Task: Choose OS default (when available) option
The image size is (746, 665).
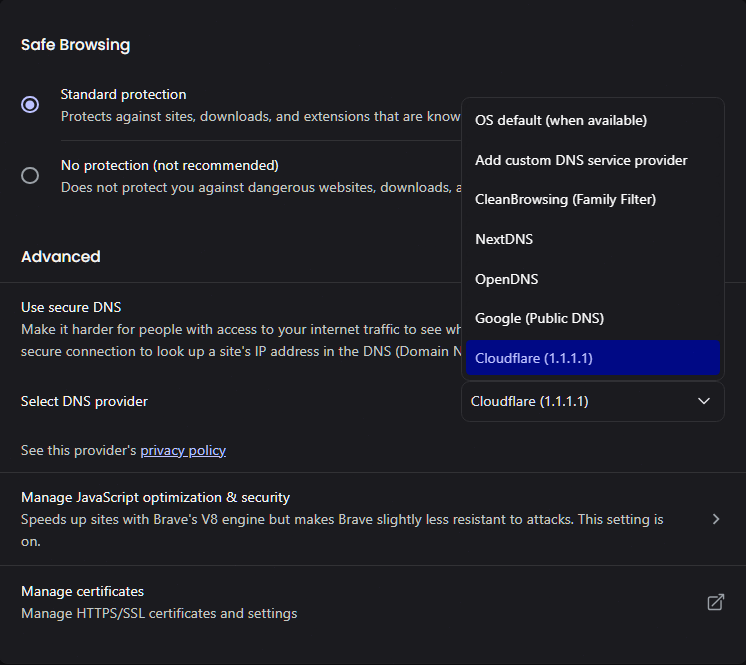Action: tap(561, 120)
